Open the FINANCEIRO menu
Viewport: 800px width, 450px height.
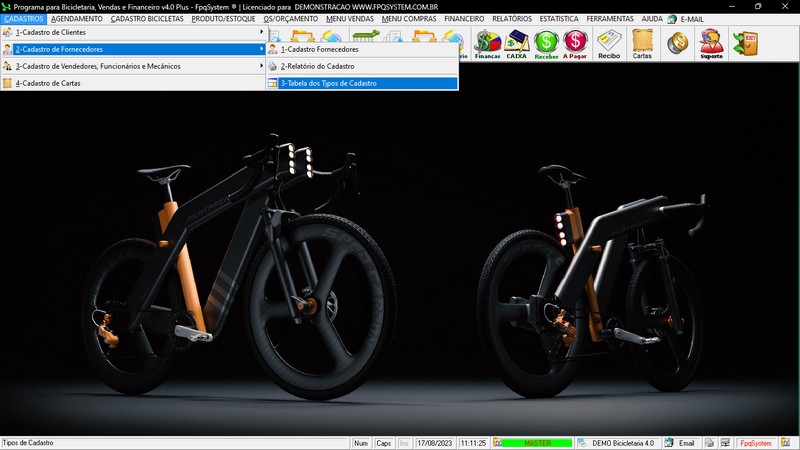click(x=464, y=19)
